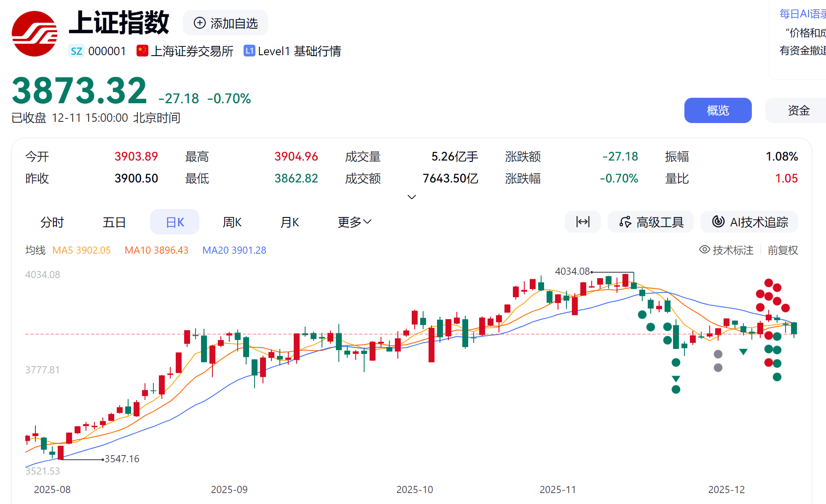Toggle MA5 moving average line
The width and height of the screenshot is (826, 504).
(x=81, y=250)
